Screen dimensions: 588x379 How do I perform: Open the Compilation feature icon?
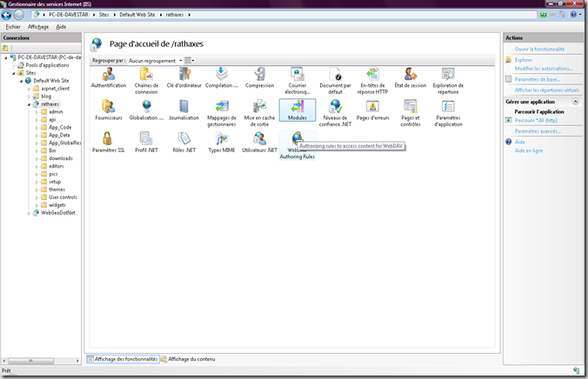(x=222, y=78)
